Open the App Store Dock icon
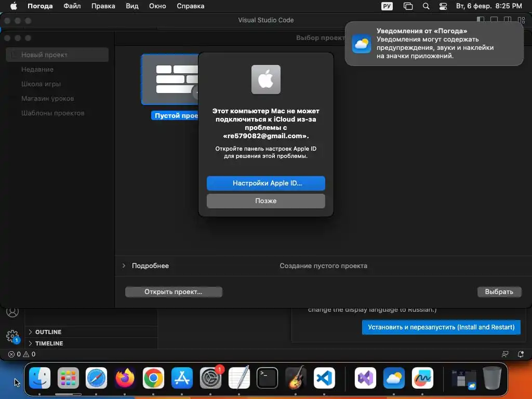The image size is (532, 399). coord(182,378)
